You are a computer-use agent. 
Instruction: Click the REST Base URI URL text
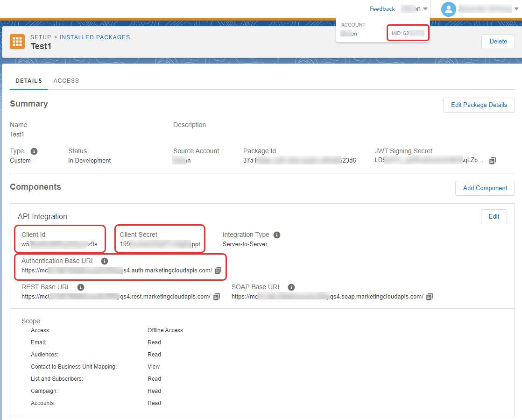pos(116,297)
